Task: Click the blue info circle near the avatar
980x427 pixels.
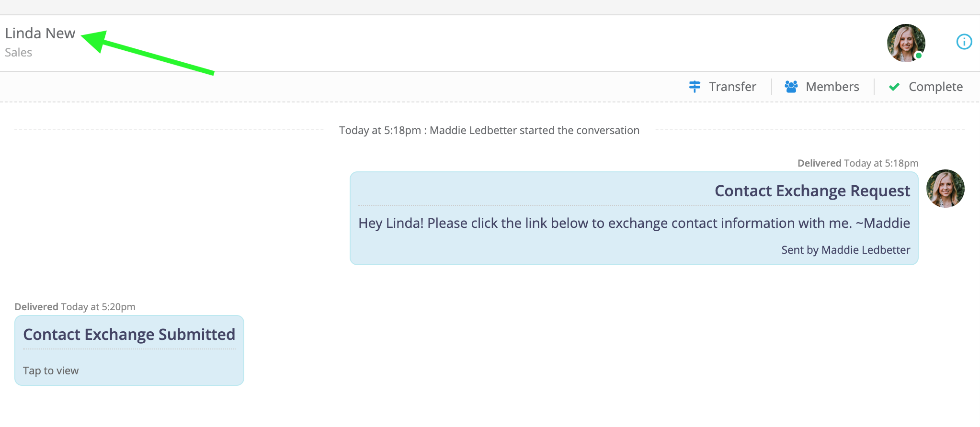Action: (x=964, y=42)
